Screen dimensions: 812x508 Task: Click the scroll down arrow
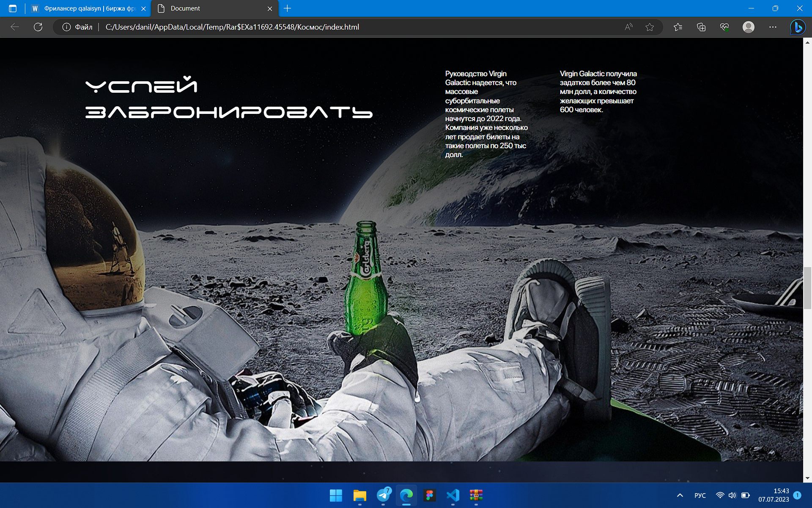[x=807, y=478]
